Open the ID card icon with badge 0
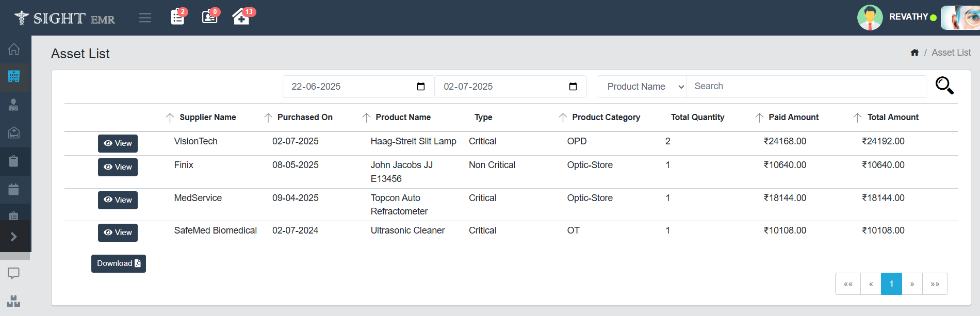 click(x=209, y=17)
